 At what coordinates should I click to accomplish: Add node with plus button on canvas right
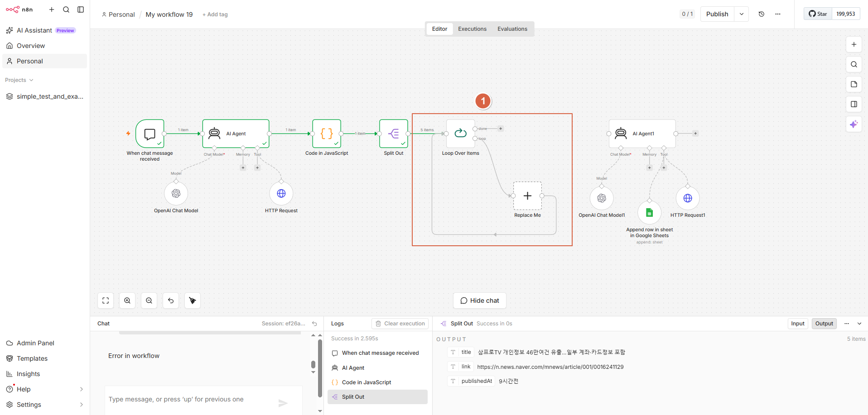point(854,44)
